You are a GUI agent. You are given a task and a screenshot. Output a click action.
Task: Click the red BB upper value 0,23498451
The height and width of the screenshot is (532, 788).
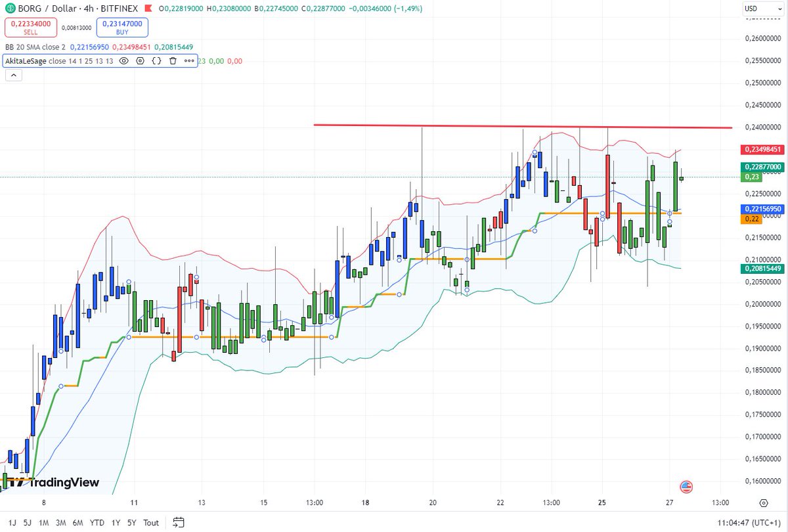[x=132, y=47]
